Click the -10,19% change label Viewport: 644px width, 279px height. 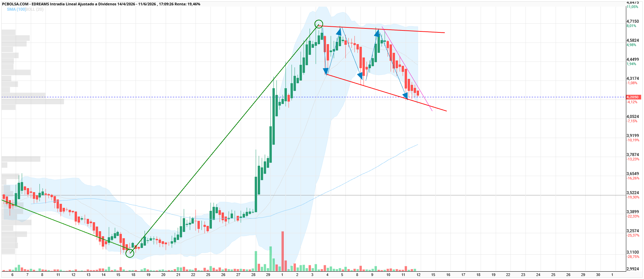pyautogui.click(x=633, y=140)
